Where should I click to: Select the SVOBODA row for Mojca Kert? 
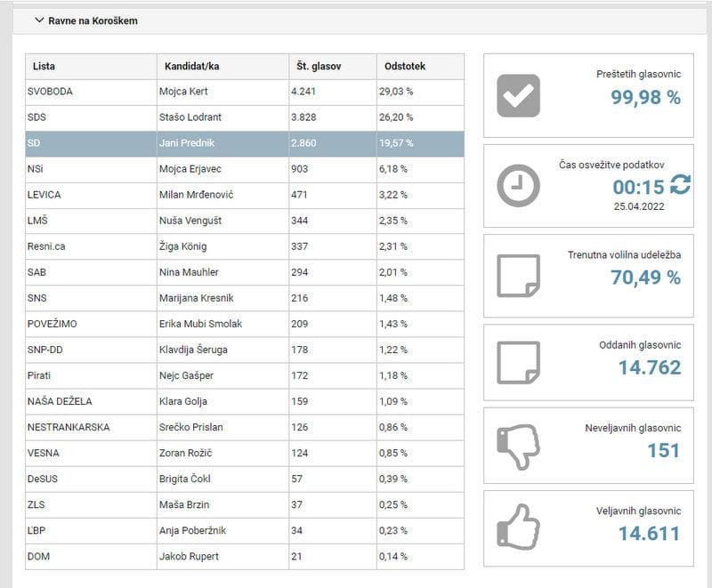point(244,92)
